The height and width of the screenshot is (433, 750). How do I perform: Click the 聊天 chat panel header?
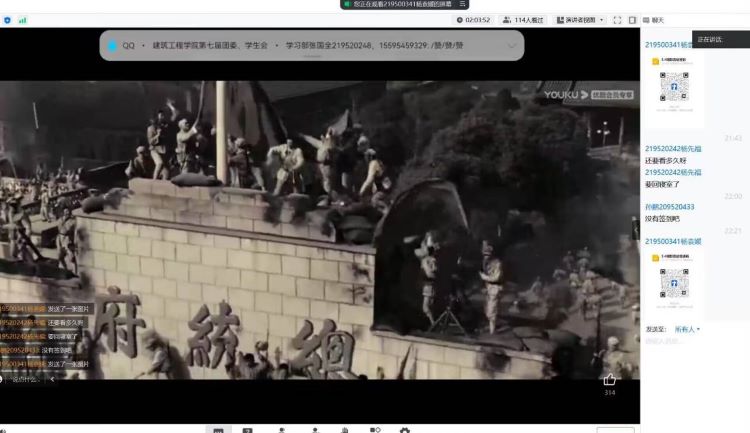click(x=653, y=20)
